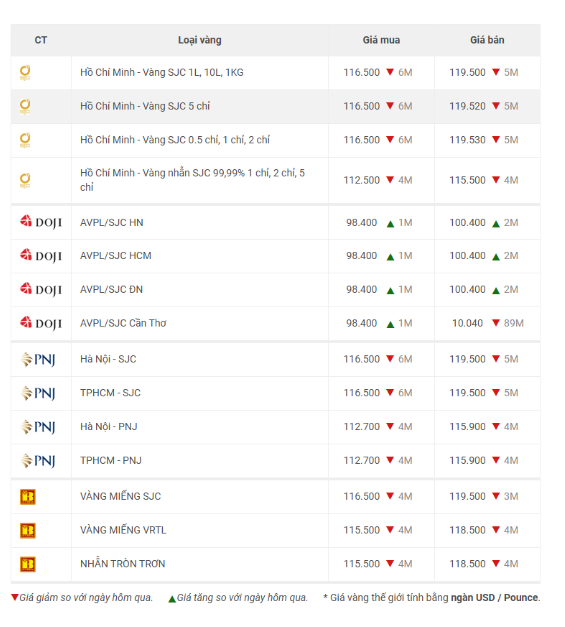Click PNJ logo in the Hà Nội - PNJ row
Viewport: 565px width, 627px height.
pyautogui.click(x=38, y=427)
